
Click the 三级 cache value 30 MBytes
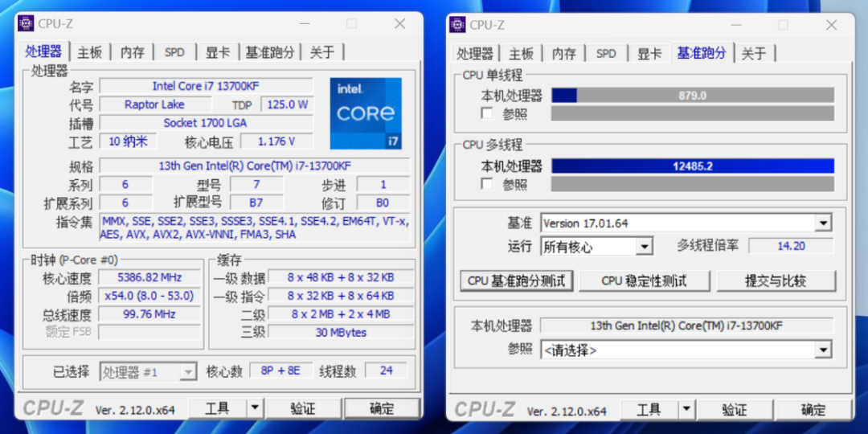coord(341,332)
